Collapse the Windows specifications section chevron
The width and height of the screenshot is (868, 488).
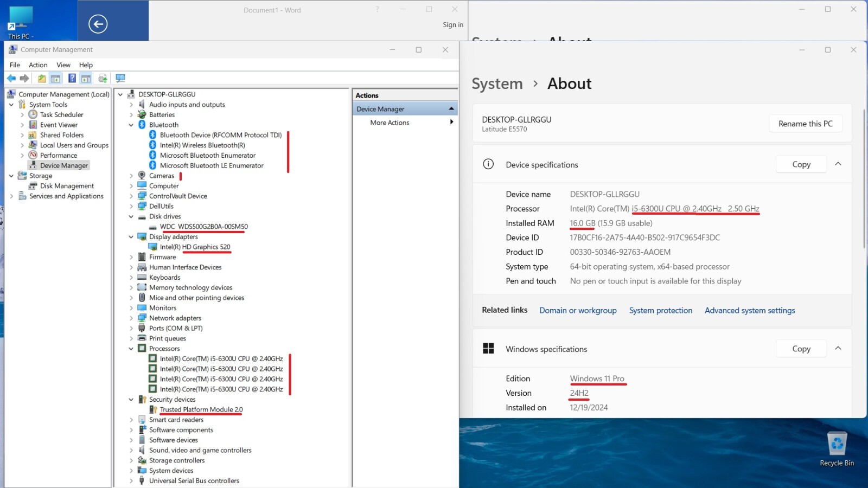838,348
